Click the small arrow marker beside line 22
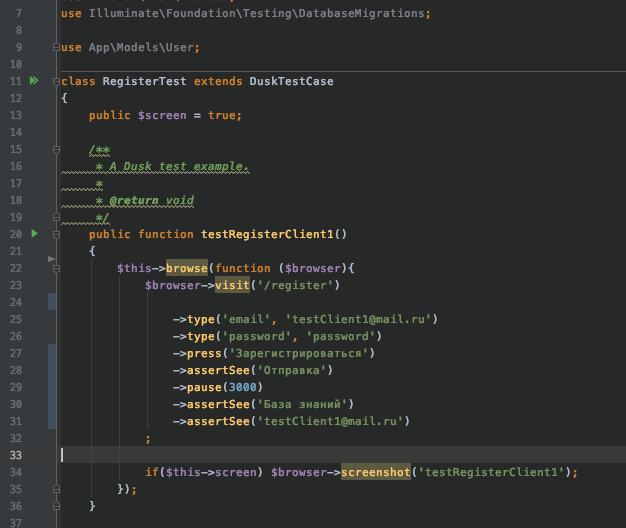Viewport: 626px width, 528px height. [x=51, y=259]
